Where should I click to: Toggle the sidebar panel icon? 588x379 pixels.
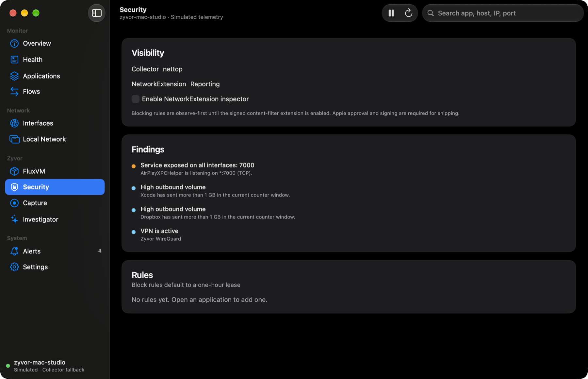(97, 13)
